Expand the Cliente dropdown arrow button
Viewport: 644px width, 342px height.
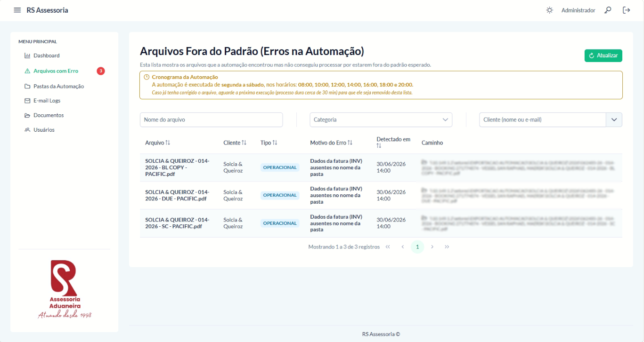point(614,119)
